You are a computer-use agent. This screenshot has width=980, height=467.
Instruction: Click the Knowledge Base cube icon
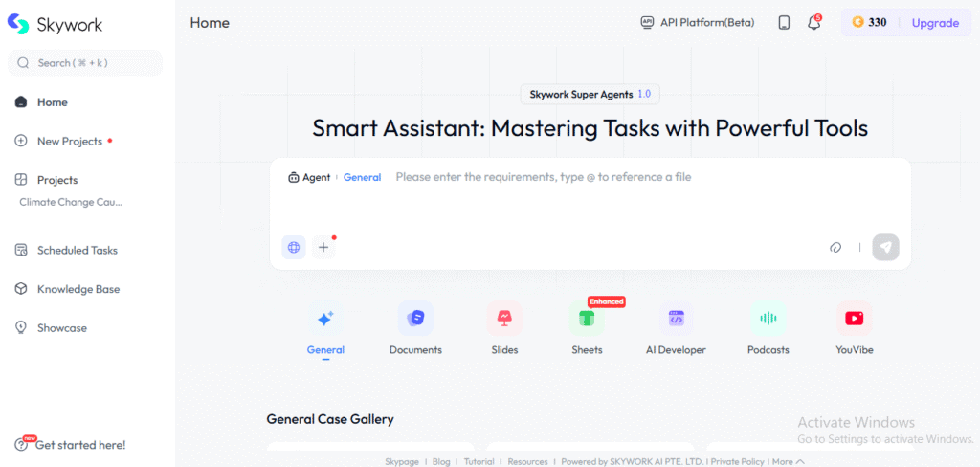[21, 289]
